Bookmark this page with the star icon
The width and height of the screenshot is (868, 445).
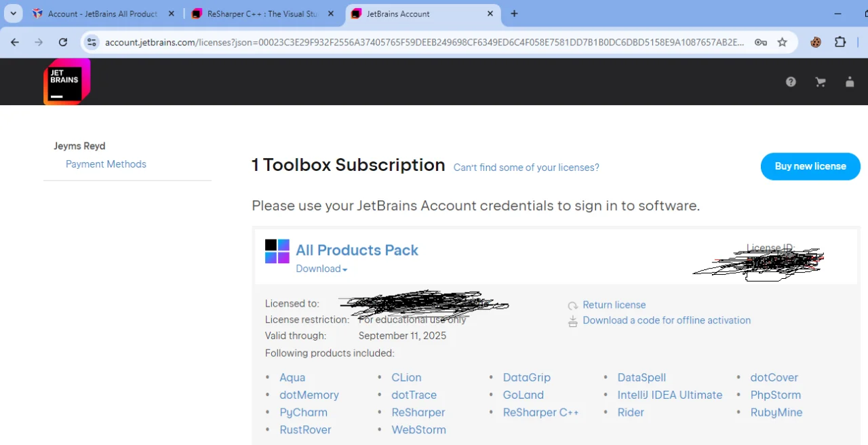(x=782, y=42)
